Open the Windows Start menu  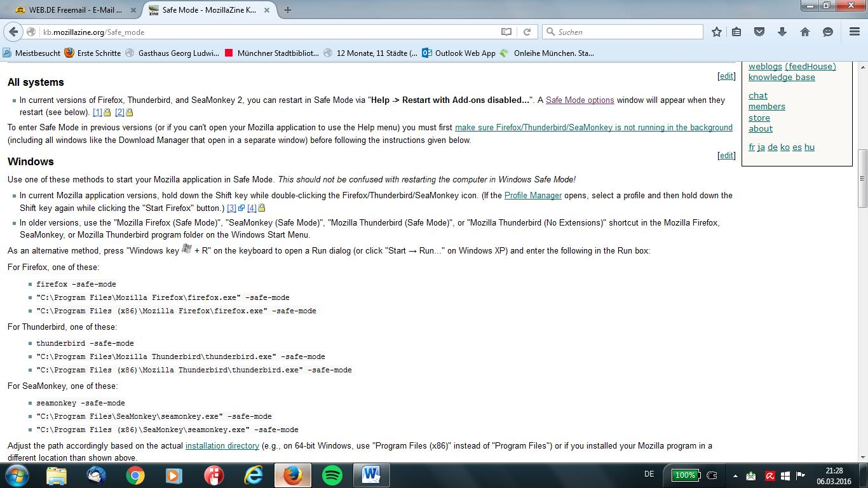(17, 475)
